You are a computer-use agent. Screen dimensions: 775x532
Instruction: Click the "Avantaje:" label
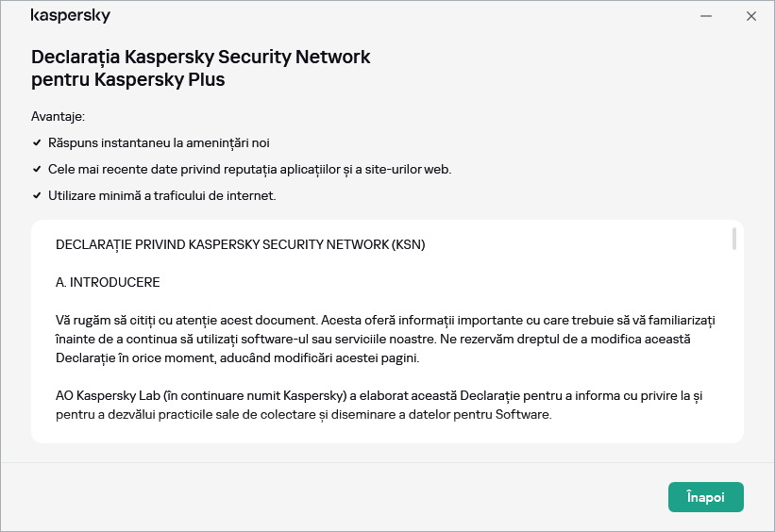pyautogui.click(x=58, y=117)
